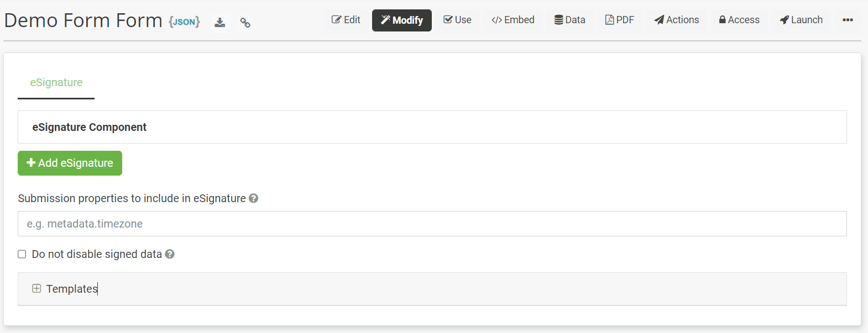Screen dimensions: 868x333
Task: Click help icon next to signed data
Action: (170, 254)
